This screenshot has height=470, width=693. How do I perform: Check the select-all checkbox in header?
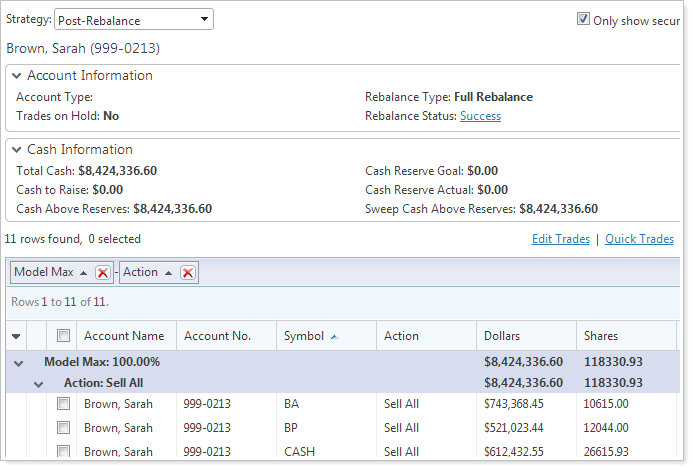pos(63,336)
